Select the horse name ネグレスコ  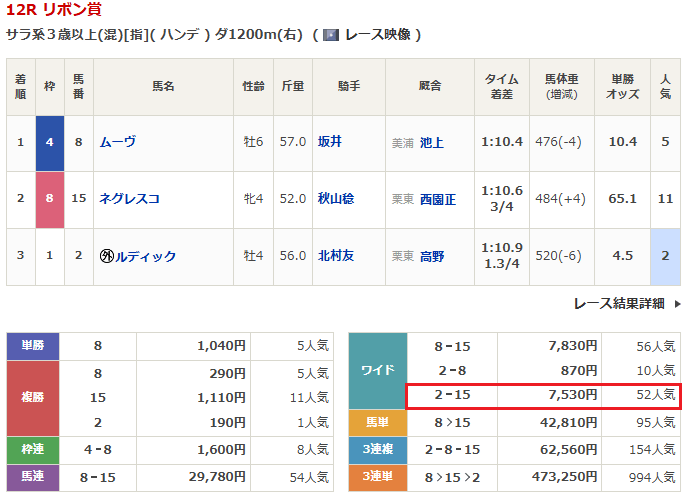[x=129, y=199]
